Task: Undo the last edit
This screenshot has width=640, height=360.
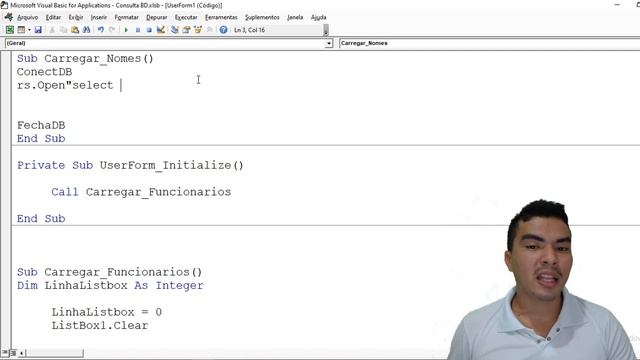Action: pos(100,30)
